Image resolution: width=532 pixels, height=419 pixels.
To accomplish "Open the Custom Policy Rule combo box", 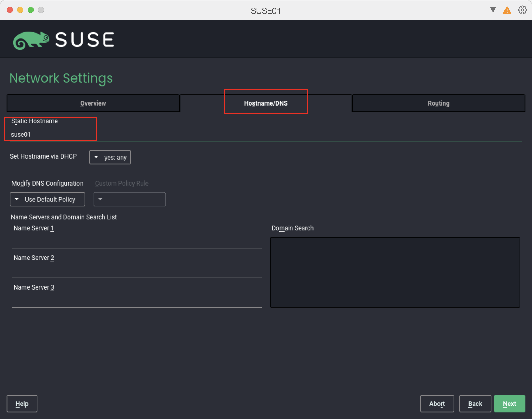I will point(129,199).
